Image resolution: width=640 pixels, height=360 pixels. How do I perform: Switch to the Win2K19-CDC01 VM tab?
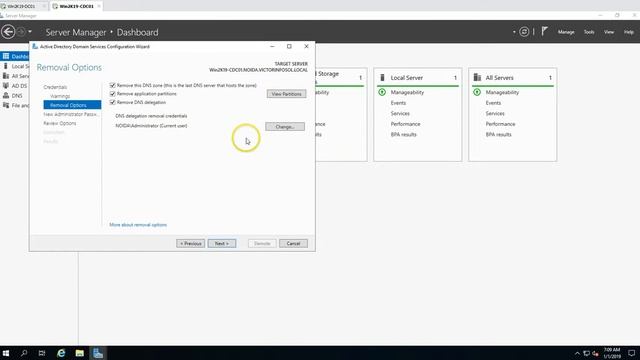[x=76, y=6]
